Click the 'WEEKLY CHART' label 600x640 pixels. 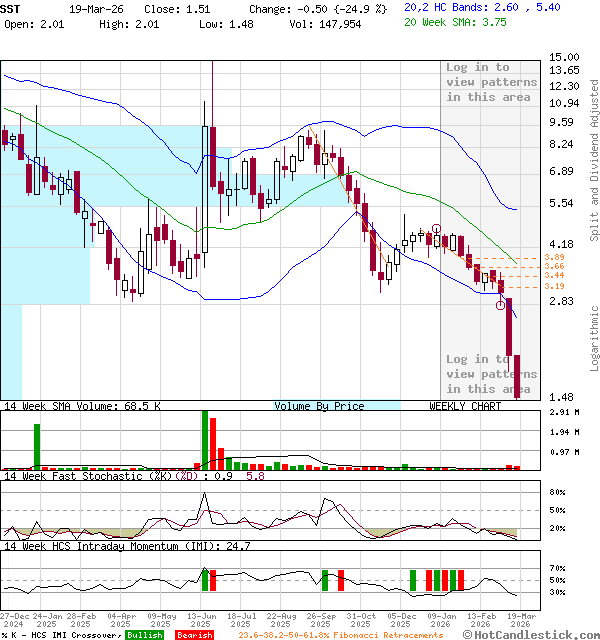pos(465,406)
